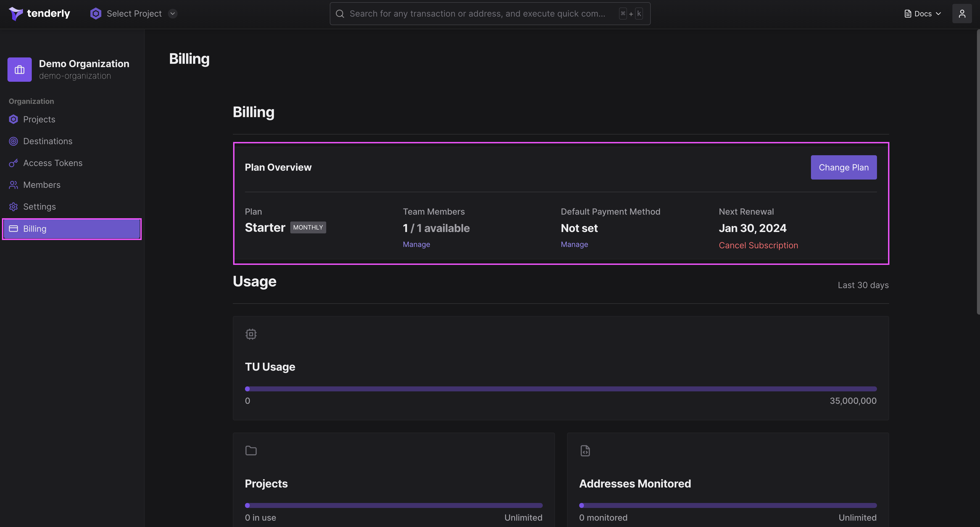
Task: Click the TU Usage progress bar
Action: click(561, 389)
